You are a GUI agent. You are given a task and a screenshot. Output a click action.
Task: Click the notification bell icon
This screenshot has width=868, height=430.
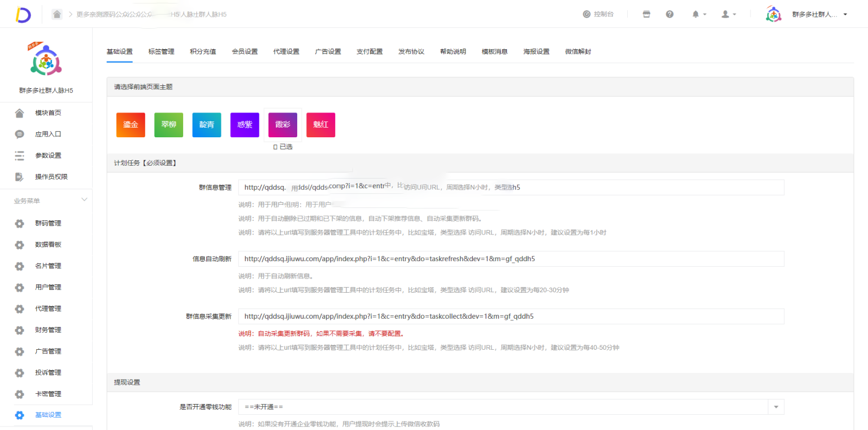click(x=696, y=14)
